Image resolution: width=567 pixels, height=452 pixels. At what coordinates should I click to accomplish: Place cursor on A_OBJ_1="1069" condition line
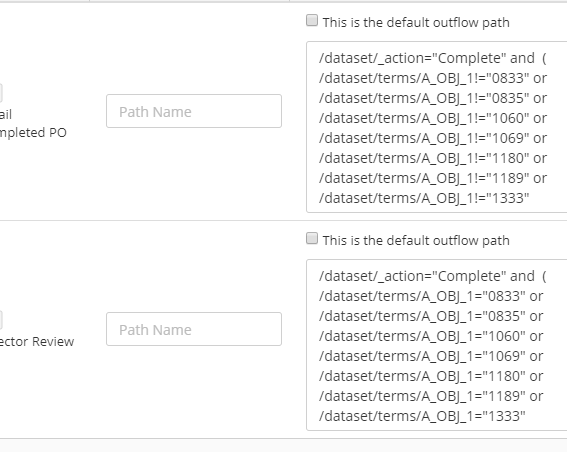(x=431, y=356)
